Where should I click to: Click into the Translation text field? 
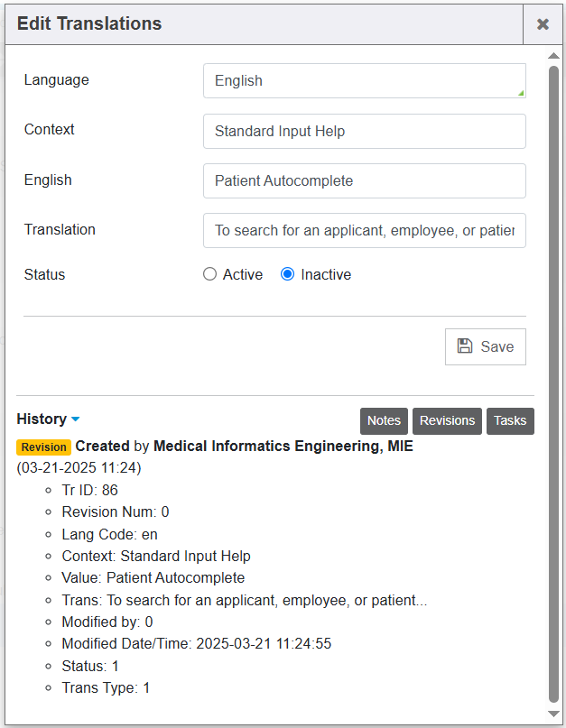pyautogui.click(x=364, y=230)
